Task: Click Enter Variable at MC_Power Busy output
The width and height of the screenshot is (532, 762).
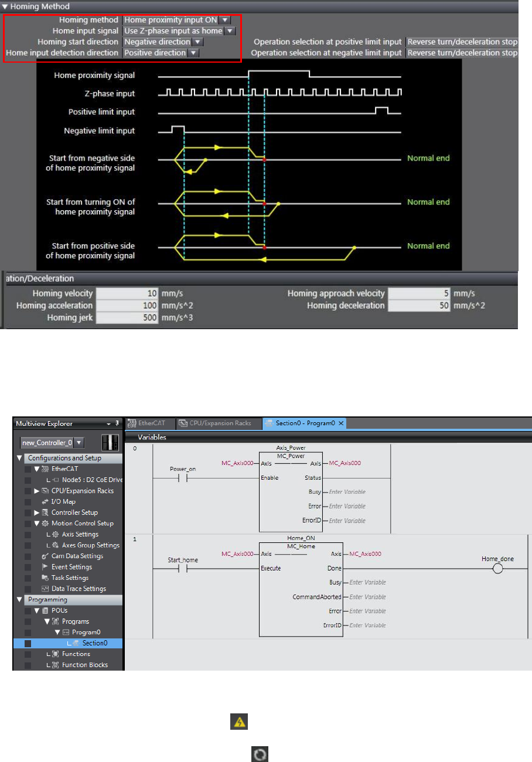Action: [x=347, y=492]
